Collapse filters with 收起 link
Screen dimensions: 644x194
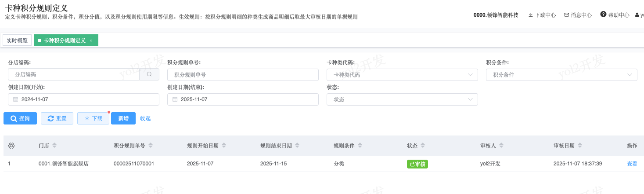pyautogui.click(x=145, y=118)
